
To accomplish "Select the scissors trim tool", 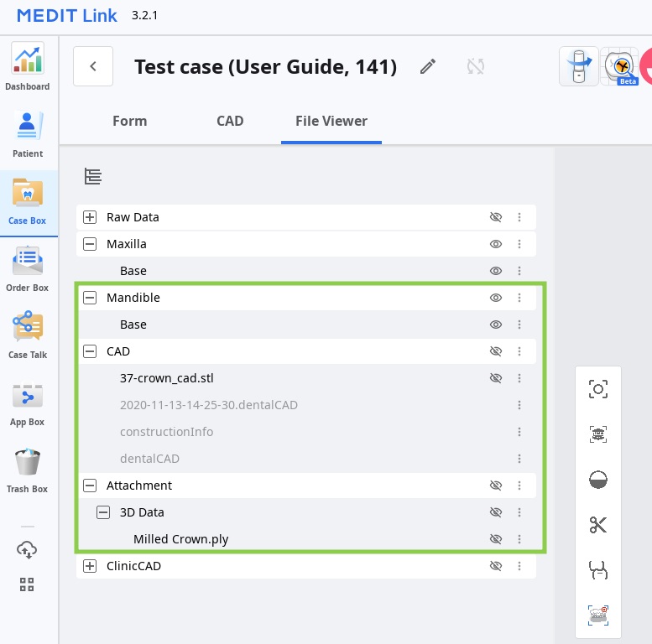I will (x=598, y=525).
